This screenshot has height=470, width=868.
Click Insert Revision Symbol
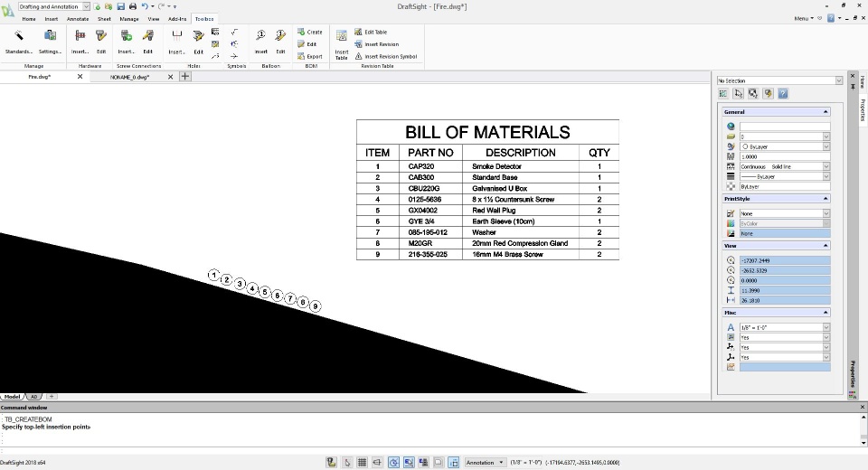coord(386,56)
